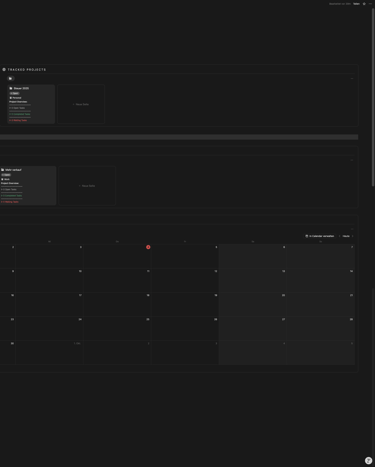This screenshot has width=375, height=467.
Task: Click the Teilen share button
Action: (356, 4)
